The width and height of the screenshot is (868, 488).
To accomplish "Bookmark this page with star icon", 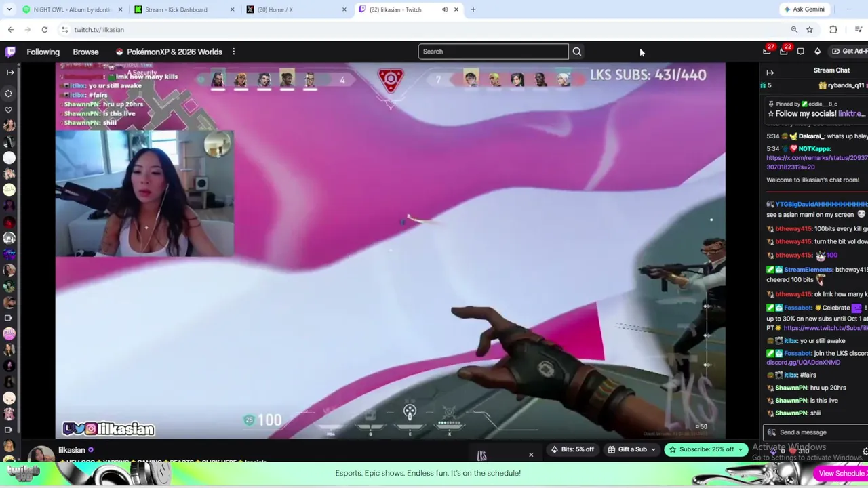I will tap(810, 30).
